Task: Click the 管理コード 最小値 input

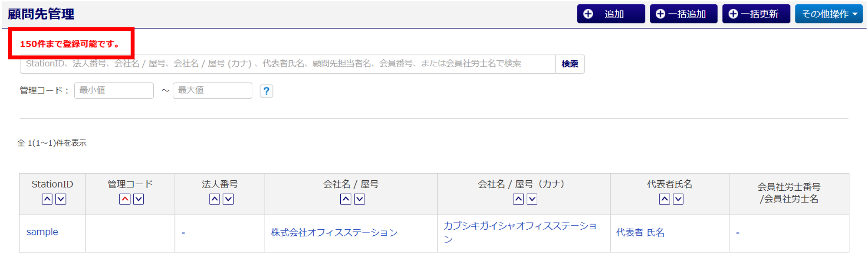Action: pyautogui.click(x=114, y=91)
